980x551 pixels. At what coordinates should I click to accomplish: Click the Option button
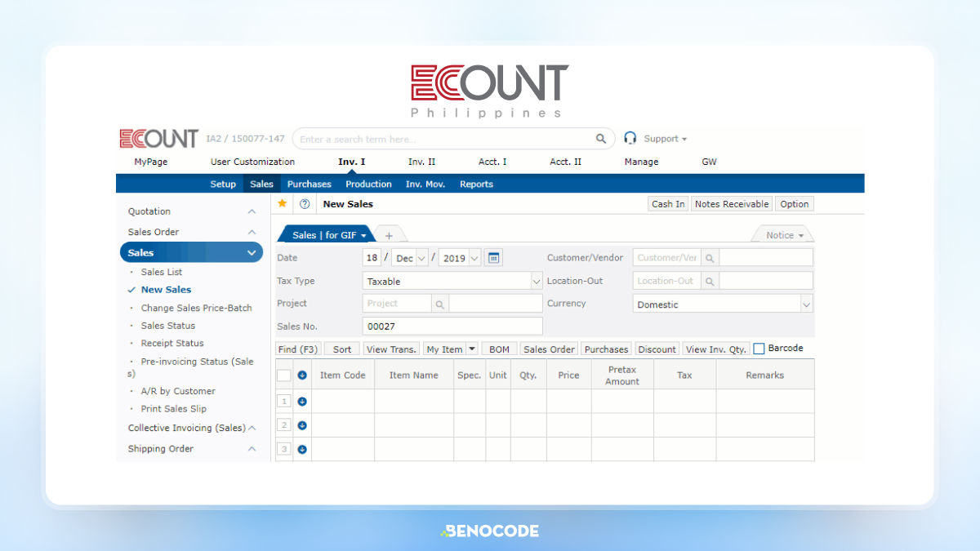click(x=794, y=204)
